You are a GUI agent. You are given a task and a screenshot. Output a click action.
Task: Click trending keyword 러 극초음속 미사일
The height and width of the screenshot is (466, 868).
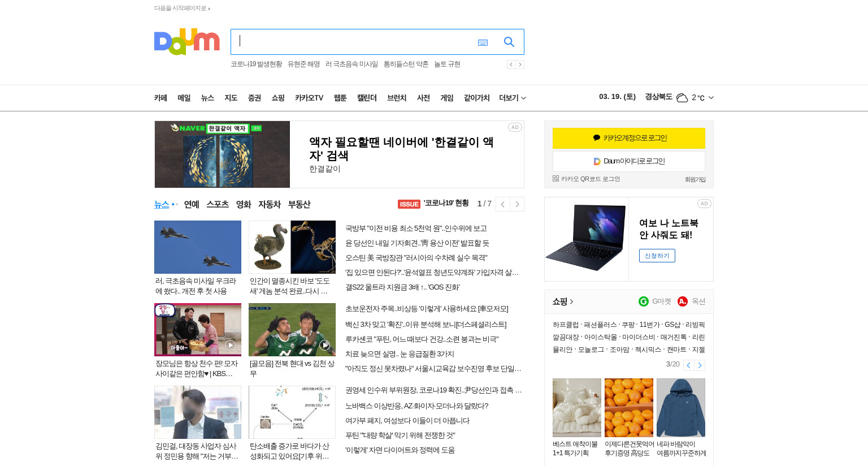(351, 64)
